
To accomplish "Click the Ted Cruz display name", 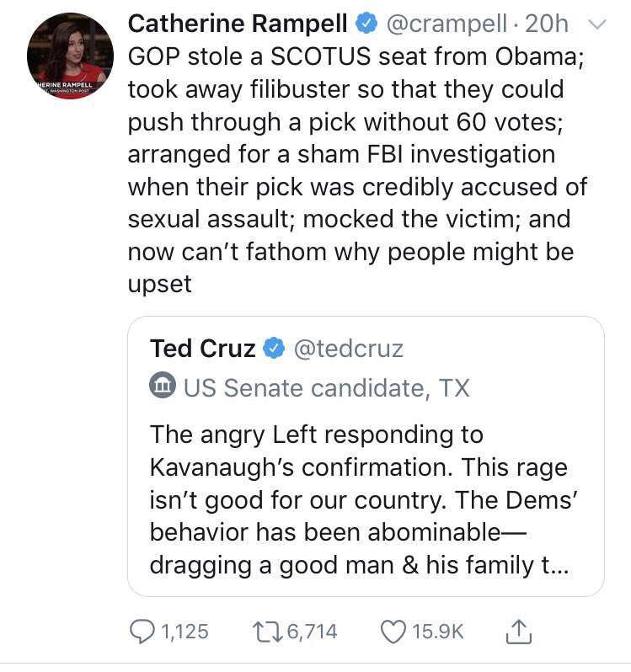I will (202, 348).
